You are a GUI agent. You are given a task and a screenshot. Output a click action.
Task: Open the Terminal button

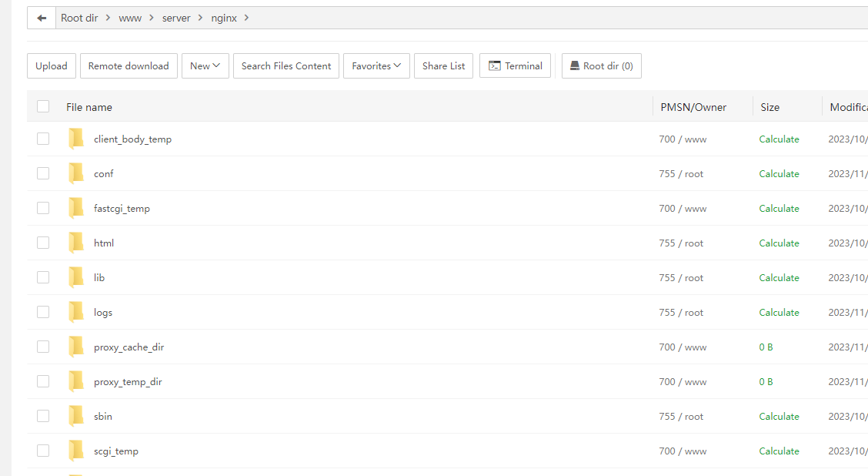(x=516, y=66)
